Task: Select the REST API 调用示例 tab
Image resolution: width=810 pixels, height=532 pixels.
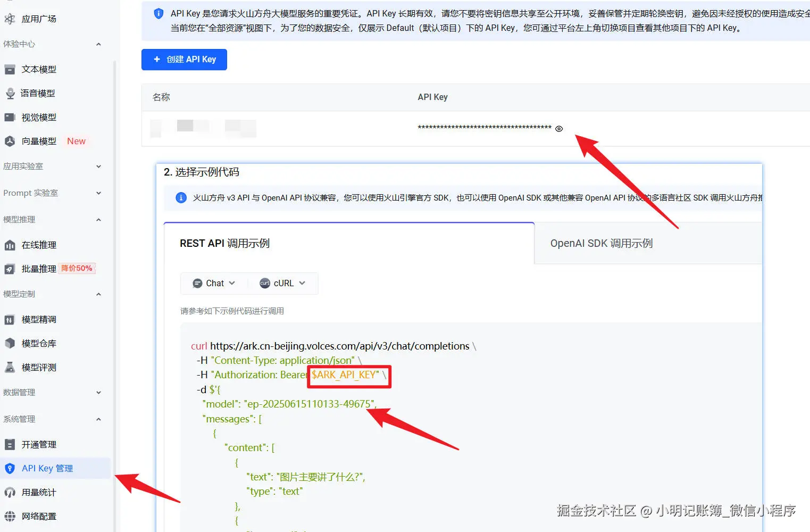Action: tap(224, 243)
